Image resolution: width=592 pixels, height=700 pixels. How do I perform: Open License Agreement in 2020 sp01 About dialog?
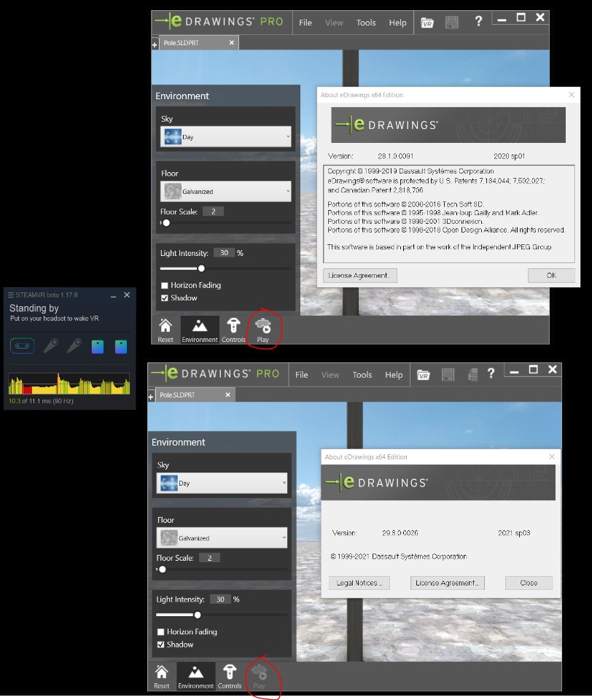[x=360, y=276]
